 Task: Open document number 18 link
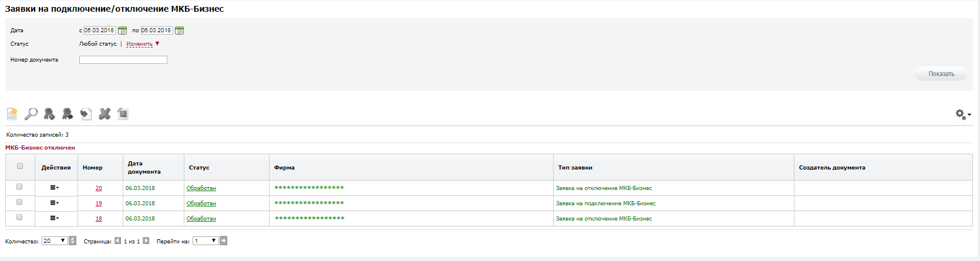point(99,219)
